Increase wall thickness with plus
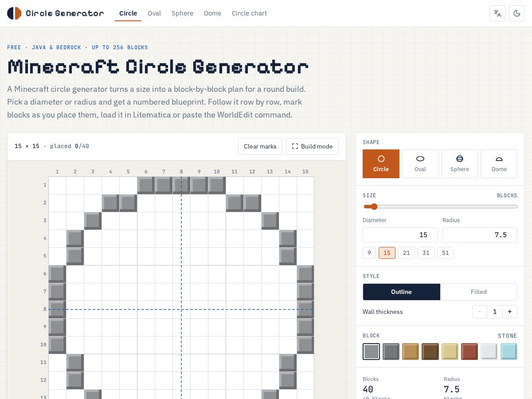 [510, 312]
